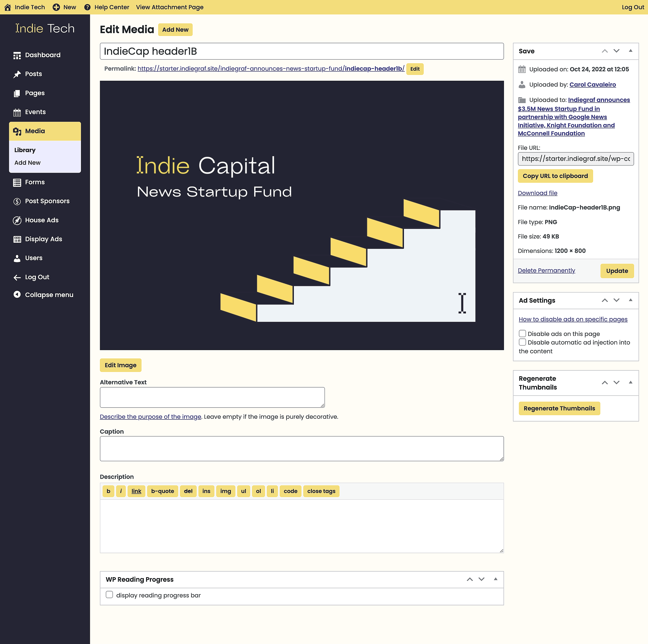Click the Events calendar icon
The image size is (648, 644).
pos(17,112)
